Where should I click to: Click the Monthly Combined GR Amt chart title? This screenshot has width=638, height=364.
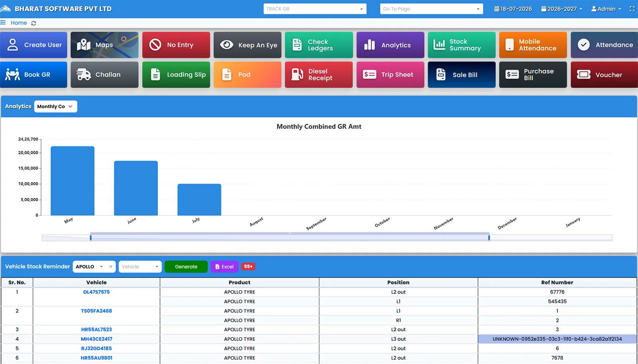[319, 127]
